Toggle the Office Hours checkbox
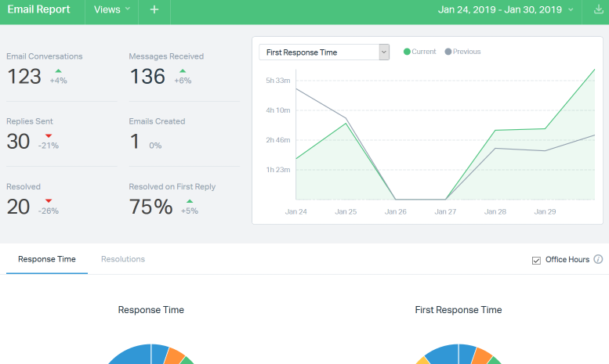609x364 pixels. pos(536,260)
